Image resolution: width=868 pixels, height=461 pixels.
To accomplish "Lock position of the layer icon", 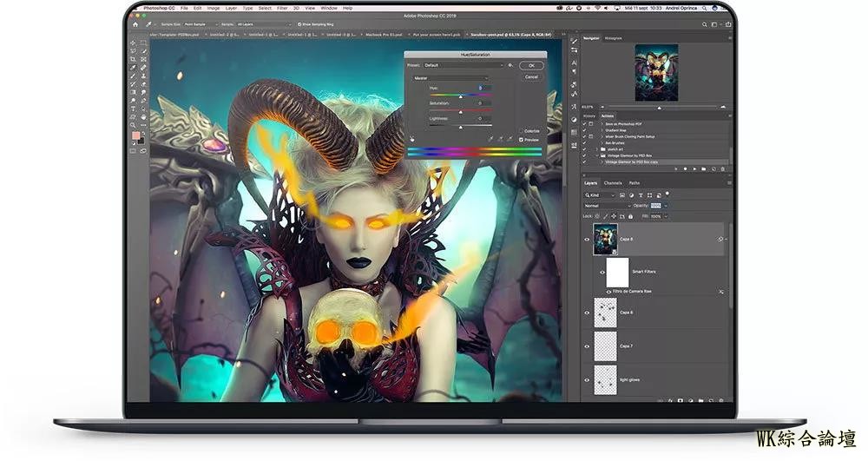I will (x=615, y=216).
